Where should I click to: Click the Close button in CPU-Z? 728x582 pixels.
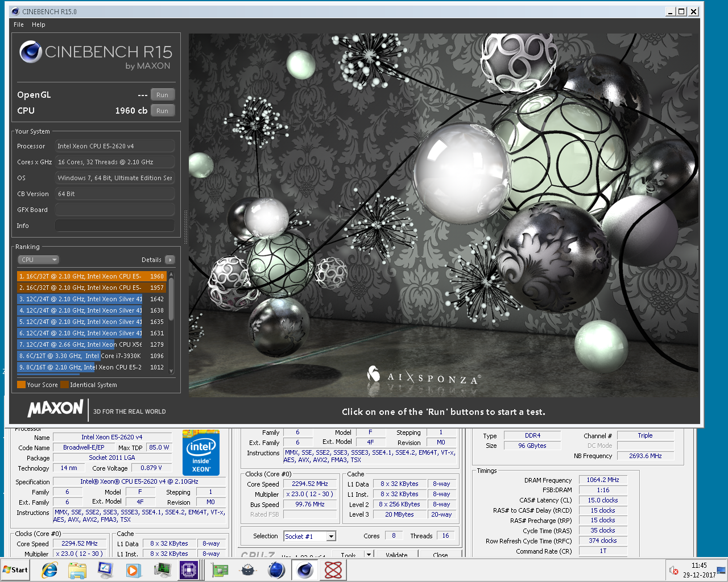440,555
